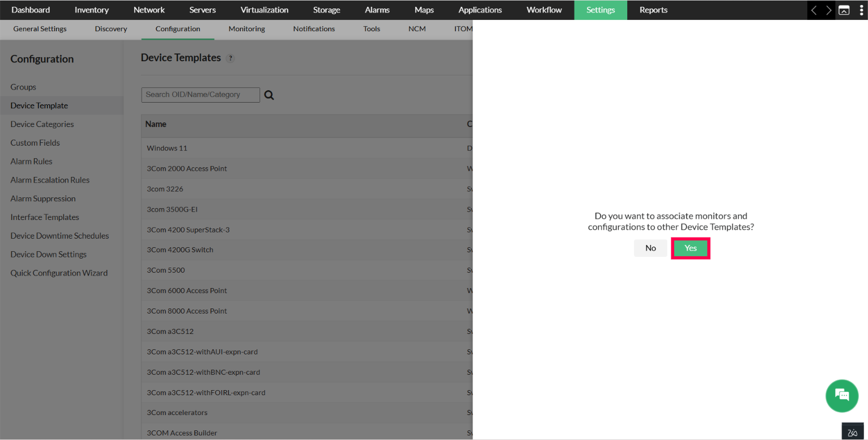
Task: Open the Servers menu
Action: (202, 10)
